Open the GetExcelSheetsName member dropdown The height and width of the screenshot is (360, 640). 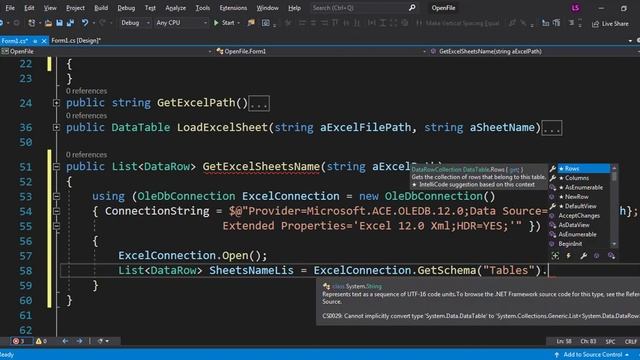(x=535, y=51)
